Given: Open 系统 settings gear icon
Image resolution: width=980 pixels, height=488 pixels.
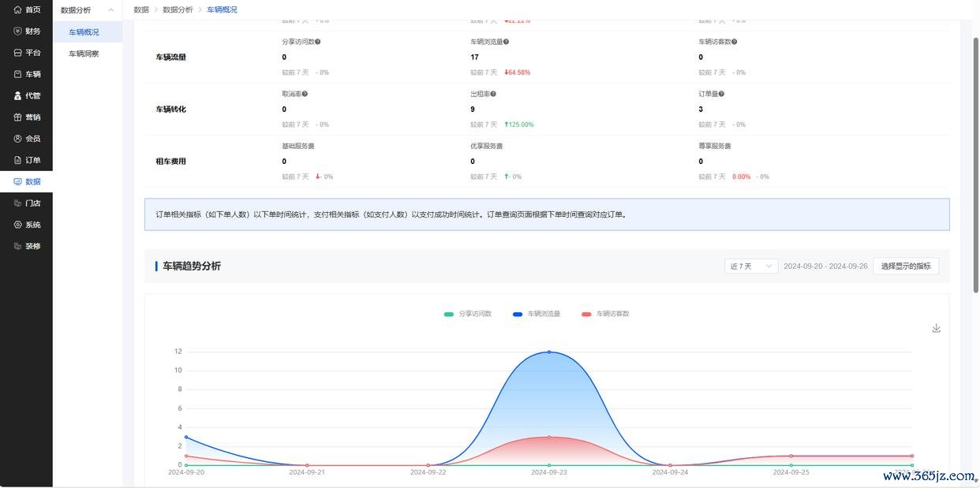Looking at the screenshot, I should tap(17, 225).
